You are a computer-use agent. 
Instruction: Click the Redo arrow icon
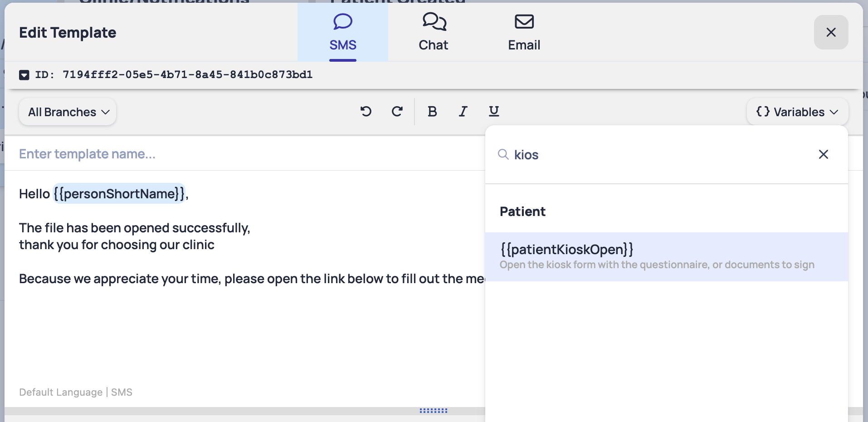(397, 111)
